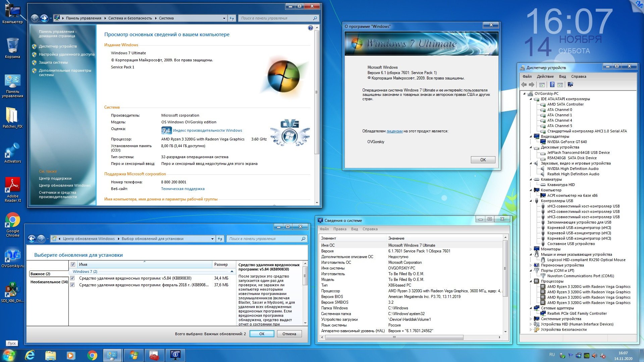Open Техническая поддержка link
Viewport: 644px width, 362px height.
coord(183,189)
